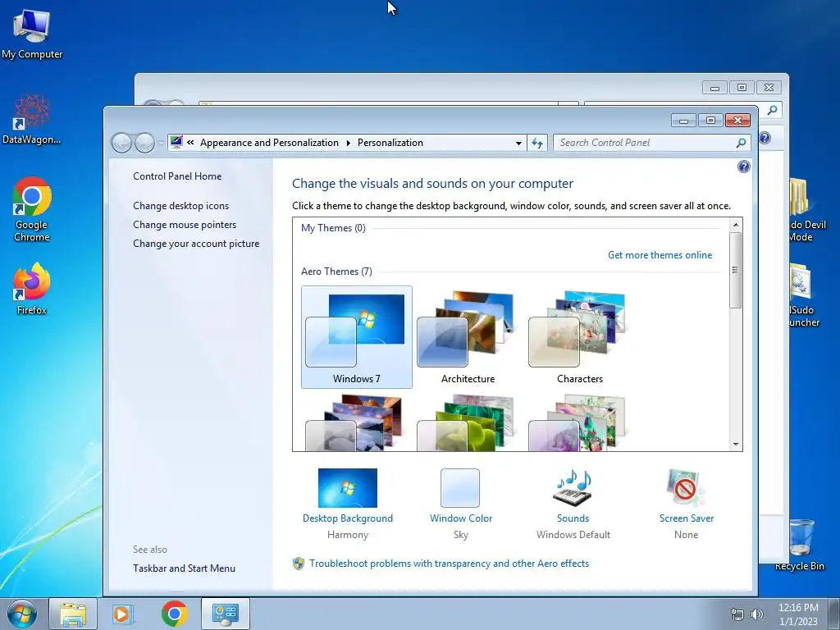Click the My Themes (0) heading
The height and width of the screenshot is (630, 840).
[x=333, y=228]
